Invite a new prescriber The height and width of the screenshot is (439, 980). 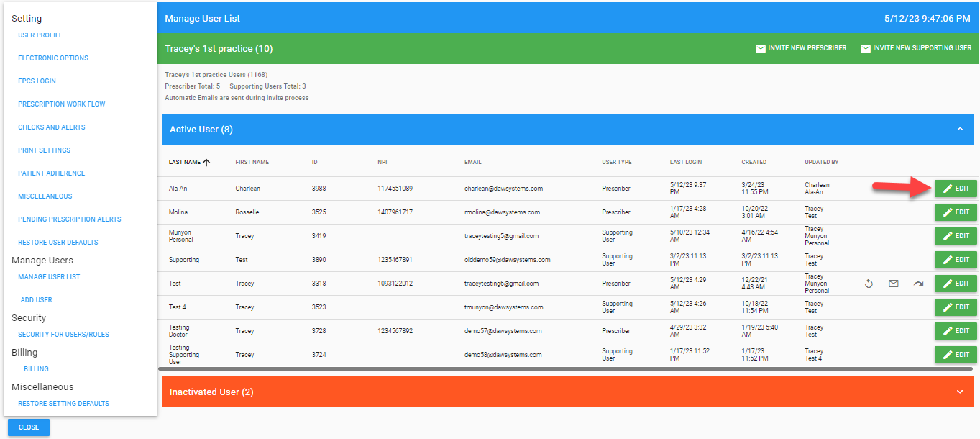coord(801,48)
